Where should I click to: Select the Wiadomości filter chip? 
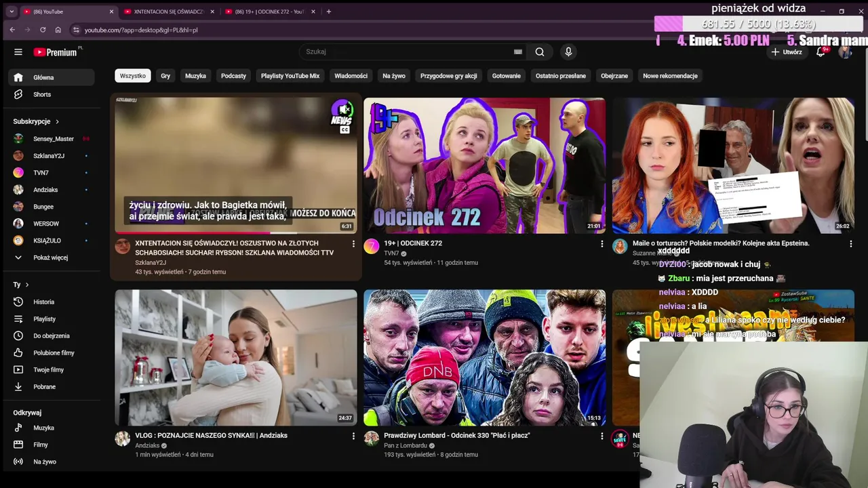click(x=351, y=76)
